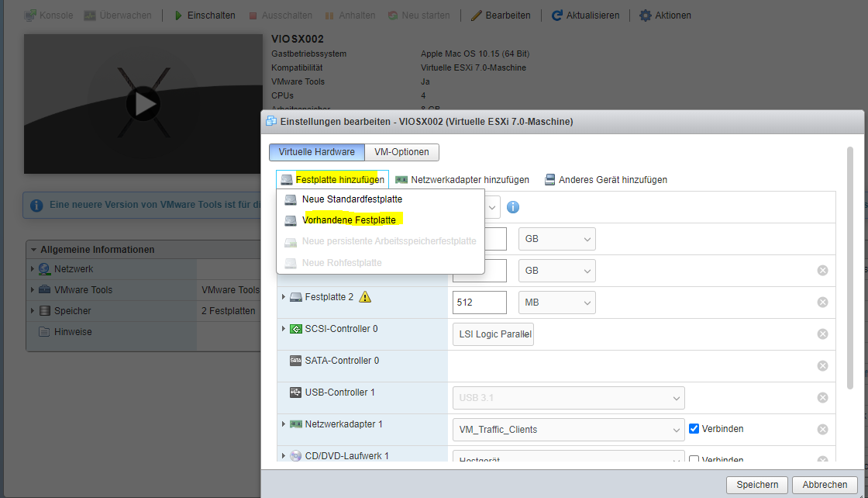The image size is (868, 498).
Task: Click the Netzwerkadapter 1 card icon
Action: pos(296,424)
